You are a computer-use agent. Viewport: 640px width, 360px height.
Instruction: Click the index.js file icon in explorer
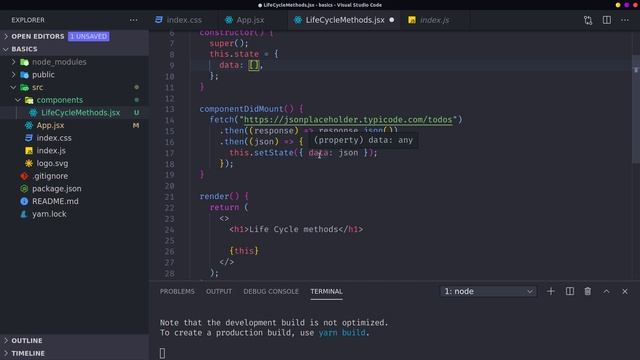(x=29, y=151)
